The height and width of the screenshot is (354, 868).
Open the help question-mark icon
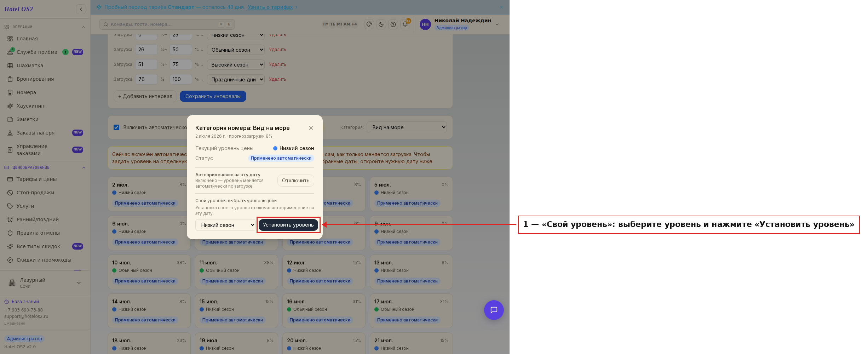tap(393, 24)
